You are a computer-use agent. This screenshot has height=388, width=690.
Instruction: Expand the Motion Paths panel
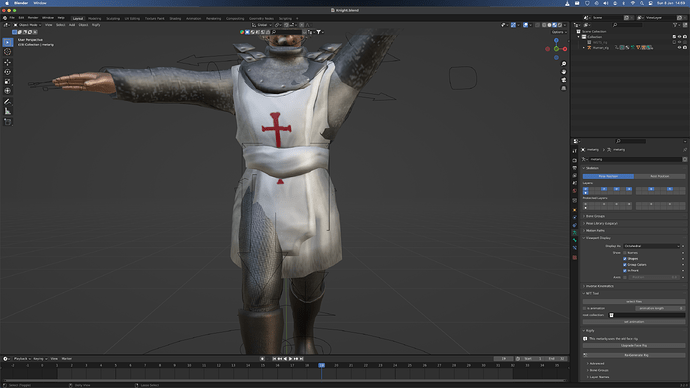coord(595,231)
